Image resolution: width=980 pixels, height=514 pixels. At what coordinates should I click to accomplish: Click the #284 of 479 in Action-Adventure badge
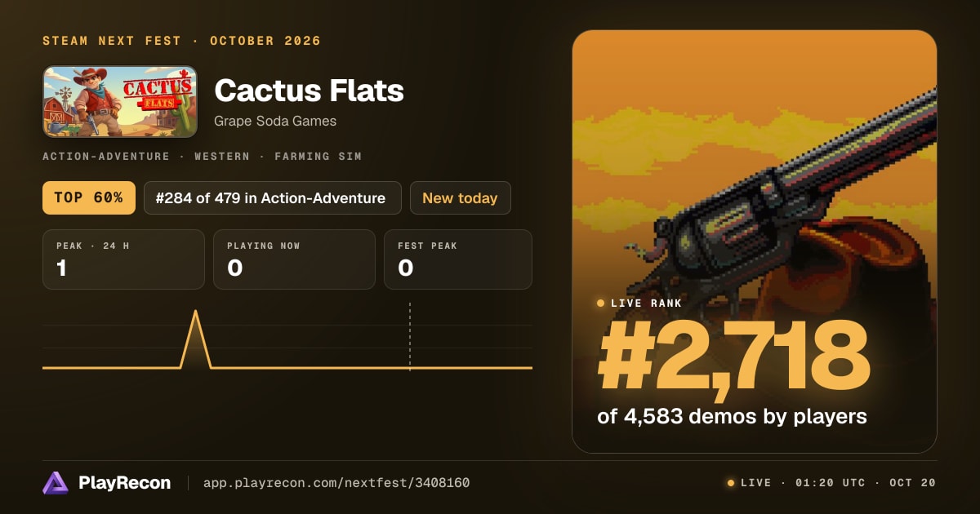pyautogui.click(x=273, y=198)
